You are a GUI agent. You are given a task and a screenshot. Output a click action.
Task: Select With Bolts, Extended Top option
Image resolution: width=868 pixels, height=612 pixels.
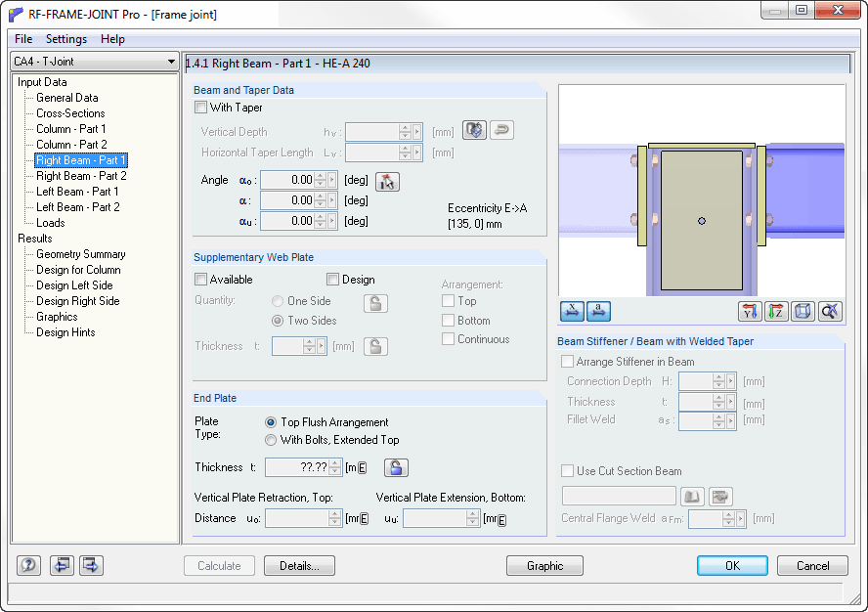tap(271, 440)
